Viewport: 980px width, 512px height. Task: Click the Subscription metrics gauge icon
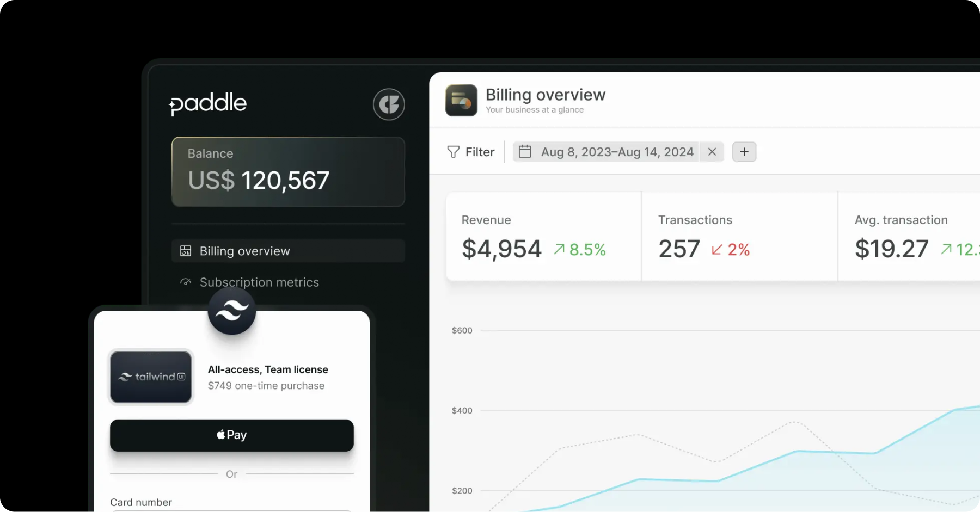coord(186,282)
